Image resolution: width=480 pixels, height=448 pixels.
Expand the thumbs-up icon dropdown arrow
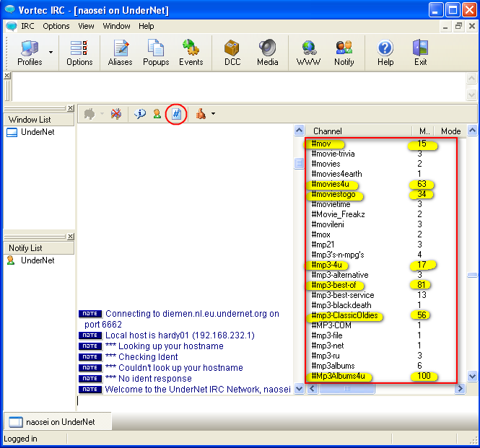click(x=213, y=114)
